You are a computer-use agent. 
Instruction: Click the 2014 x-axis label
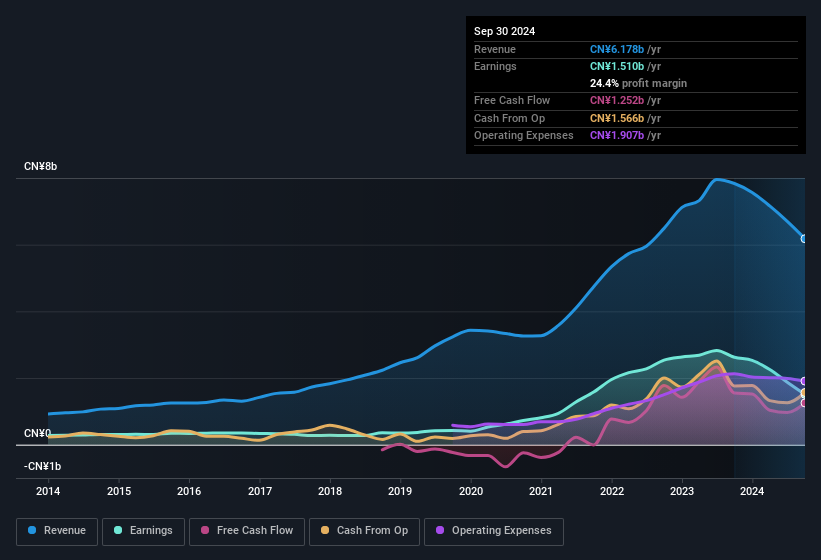point(48,491)
